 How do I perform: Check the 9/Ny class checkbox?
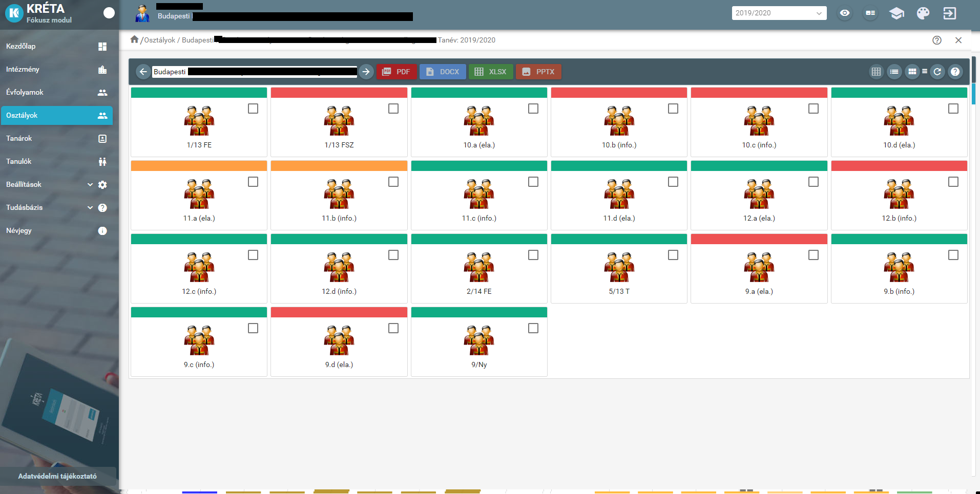[533, 328]
